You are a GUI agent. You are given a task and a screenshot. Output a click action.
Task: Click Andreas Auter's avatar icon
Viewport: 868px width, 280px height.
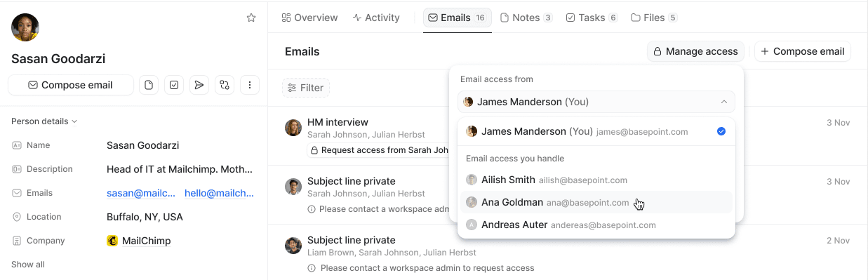pyautogui.click(x=472, y=225)
